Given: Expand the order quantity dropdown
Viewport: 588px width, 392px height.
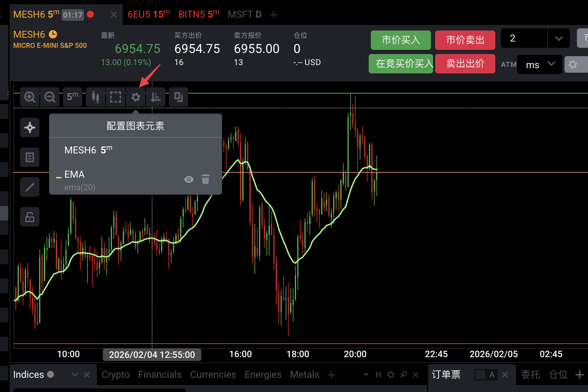Looking at the screenshot, I should tap(559, 38).
